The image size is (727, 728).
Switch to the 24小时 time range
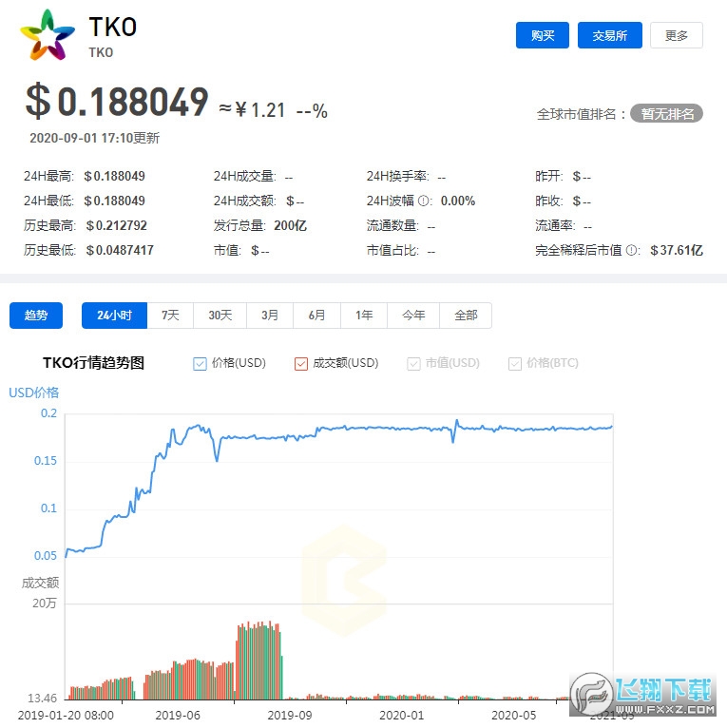tap(114, 316)
